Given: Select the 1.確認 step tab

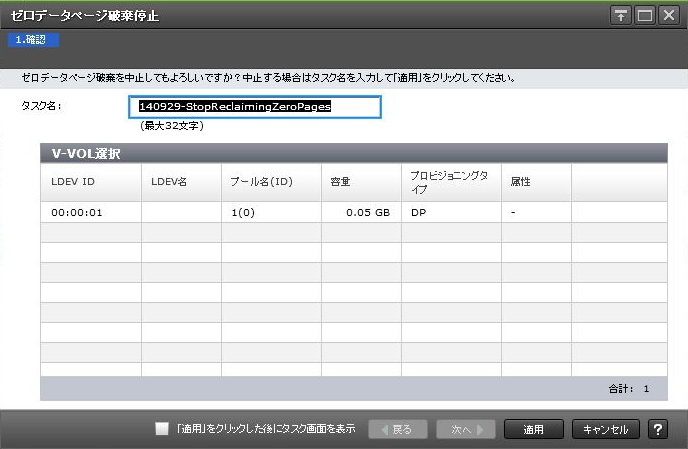Looking at the screenshot, I should click(33, 40).
